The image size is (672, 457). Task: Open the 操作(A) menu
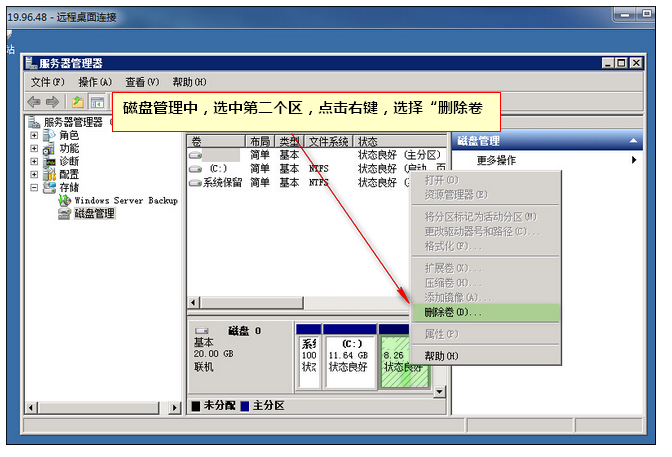[95, 82]
